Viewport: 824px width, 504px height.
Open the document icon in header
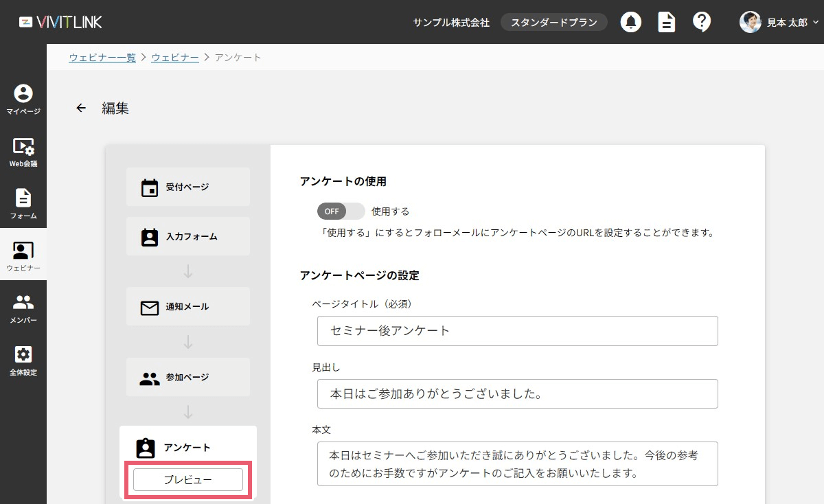click(x=665, y=22)
